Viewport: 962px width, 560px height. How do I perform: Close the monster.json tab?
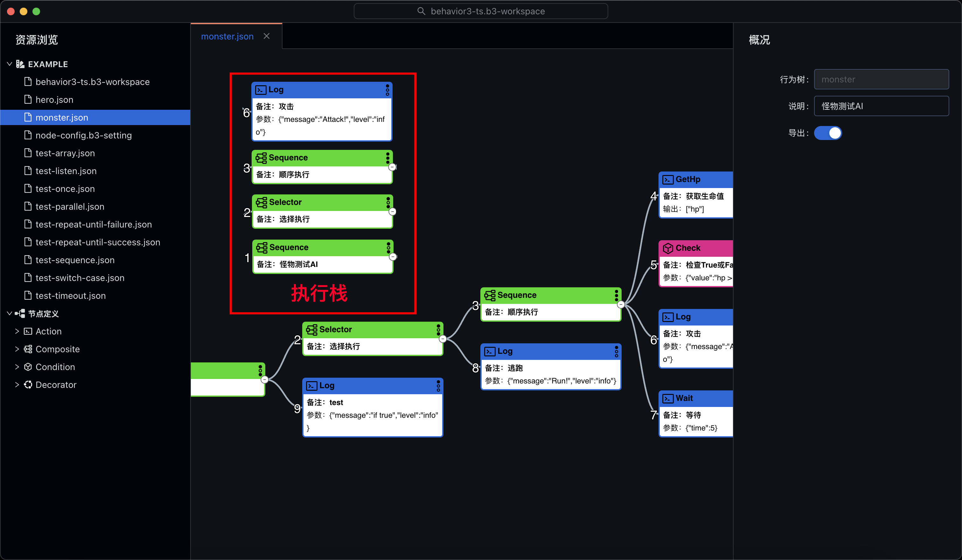[267, 36]
